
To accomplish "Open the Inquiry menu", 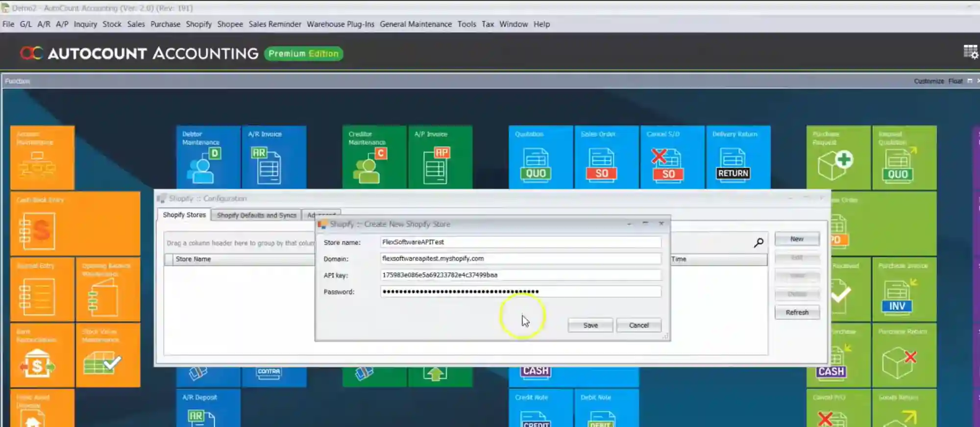I will 85,24.
